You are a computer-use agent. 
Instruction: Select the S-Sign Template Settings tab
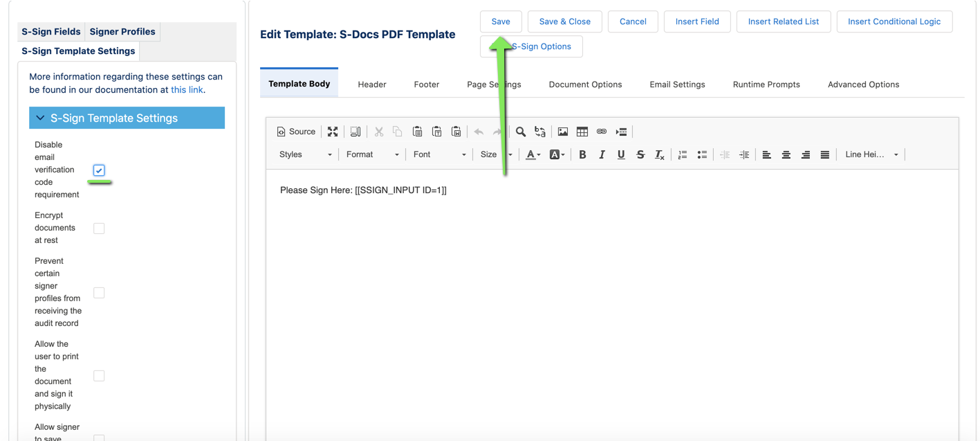pos(78,51)
